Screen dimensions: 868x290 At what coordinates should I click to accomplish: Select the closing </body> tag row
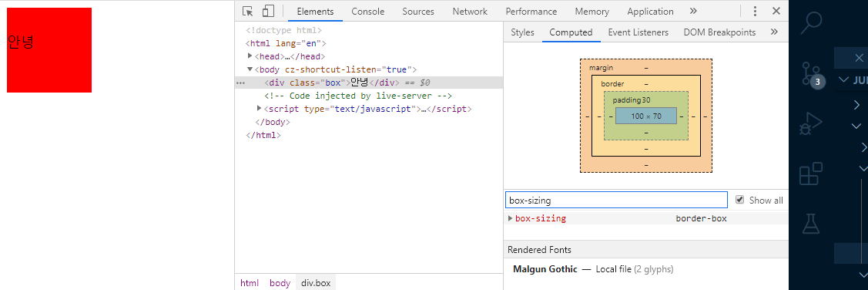(273, 122)
